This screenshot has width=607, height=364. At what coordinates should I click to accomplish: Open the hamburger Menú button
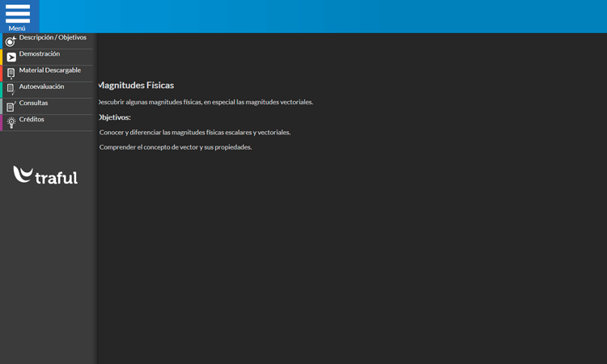[18, 16]
